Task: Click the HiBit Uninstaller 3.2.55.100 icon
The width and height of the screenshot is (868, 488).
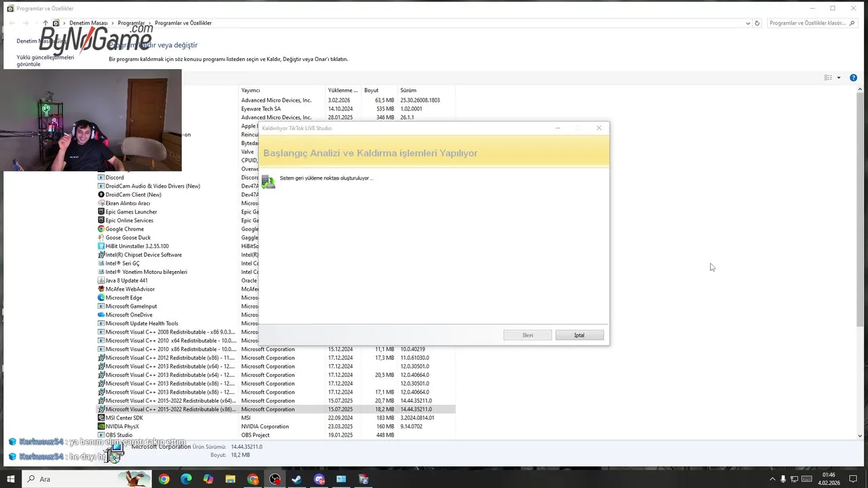Action: pyautogui.click(x=101, y=246)
